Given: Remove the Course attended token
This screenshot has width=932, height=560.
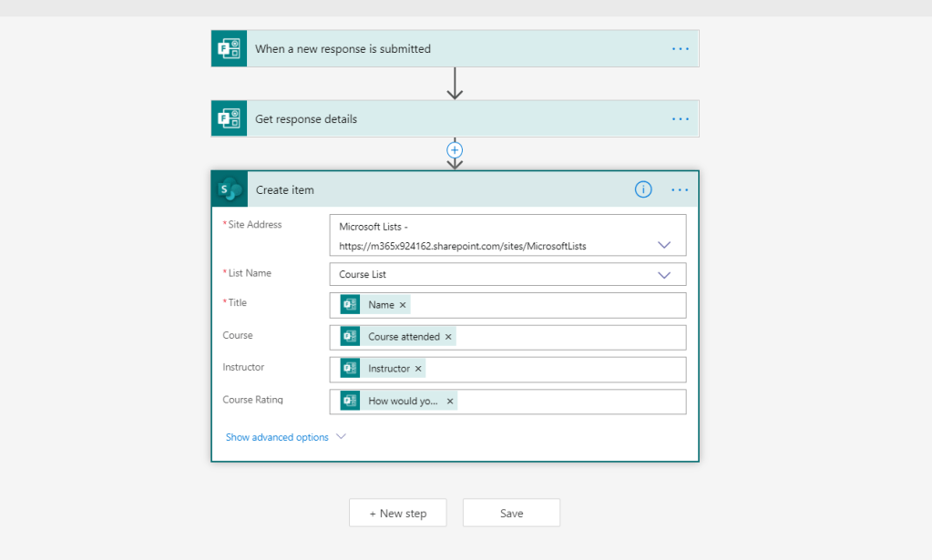Looking at the screenshot, I should (x=448, y=337).
